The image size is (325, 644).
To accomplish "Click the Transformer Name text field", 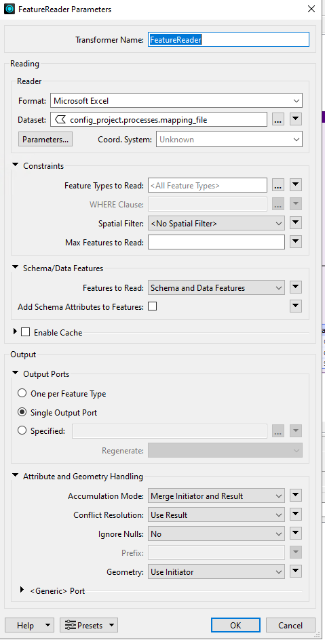I will (229, 40).
